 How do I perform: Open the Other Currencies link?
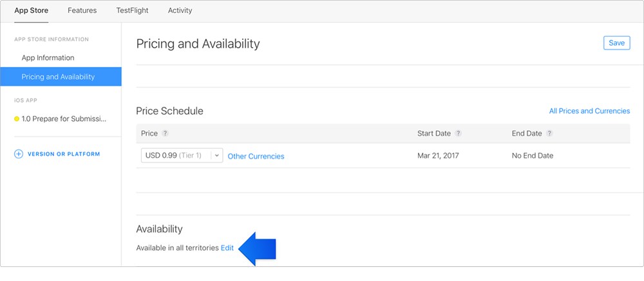256,156
